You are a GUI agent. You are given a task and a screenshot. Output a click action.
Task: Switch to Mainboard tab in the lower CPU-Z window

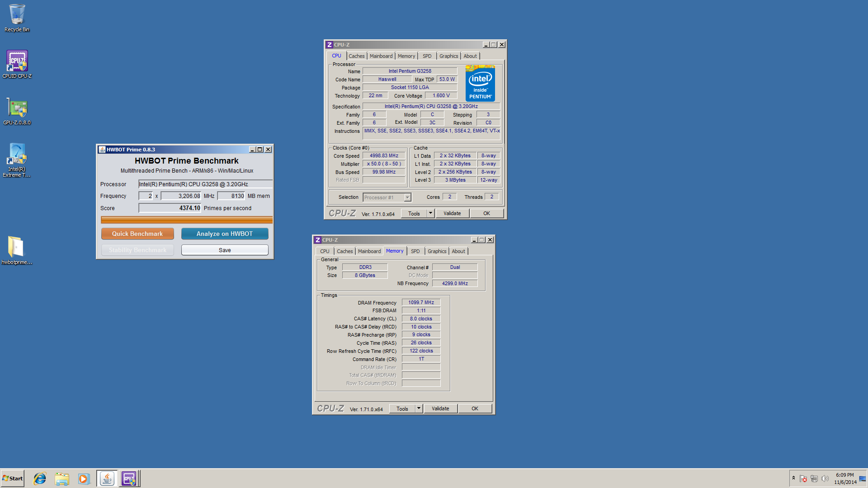click(369, 251)
